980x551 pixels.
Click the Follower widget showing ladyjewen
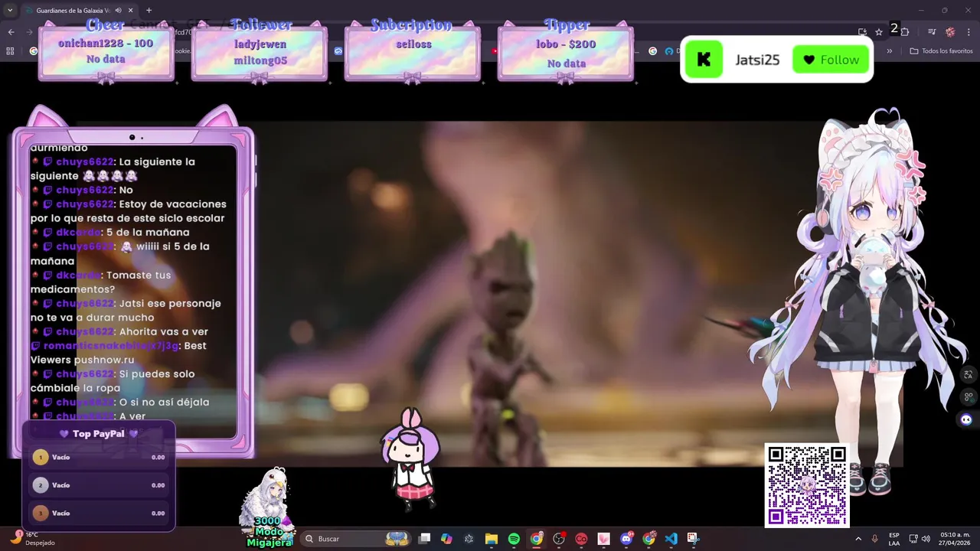point(260,51)
